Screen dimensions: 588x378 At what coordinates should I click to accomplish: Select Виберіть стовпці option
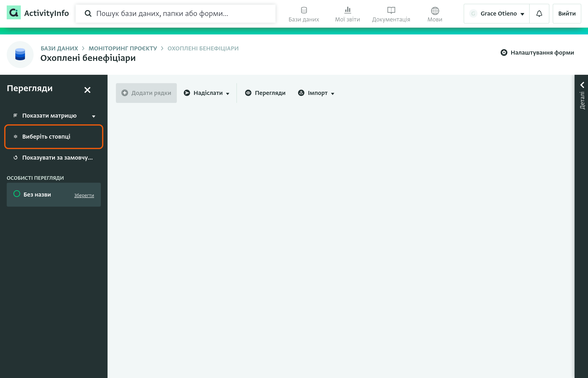(54, 136)
